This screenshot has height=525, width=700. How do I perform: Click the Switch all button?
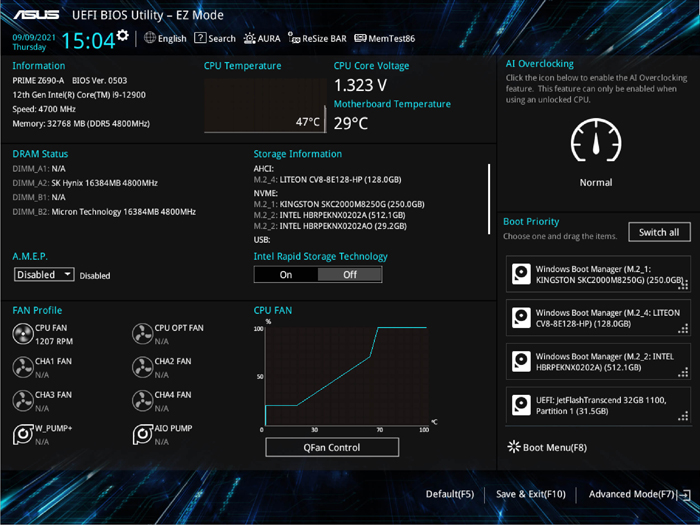659,232
